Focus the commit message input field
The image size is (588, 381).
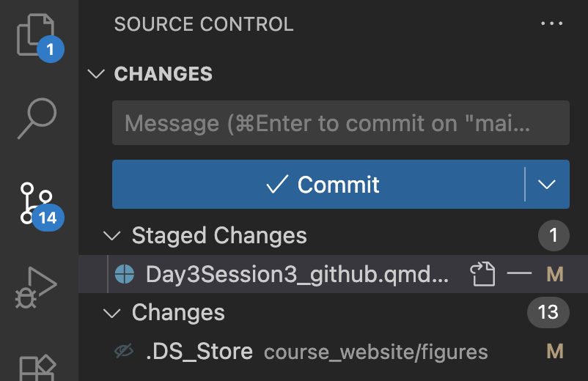point(341,123)
